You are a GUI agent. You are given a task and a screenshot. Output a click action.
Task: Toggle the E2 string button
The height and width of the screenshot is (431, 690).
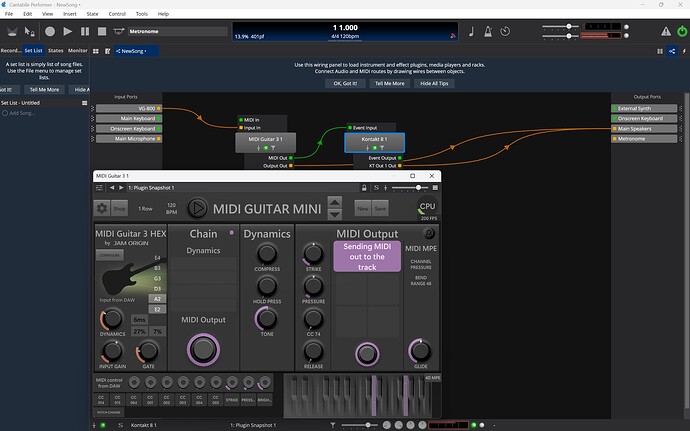155,310
